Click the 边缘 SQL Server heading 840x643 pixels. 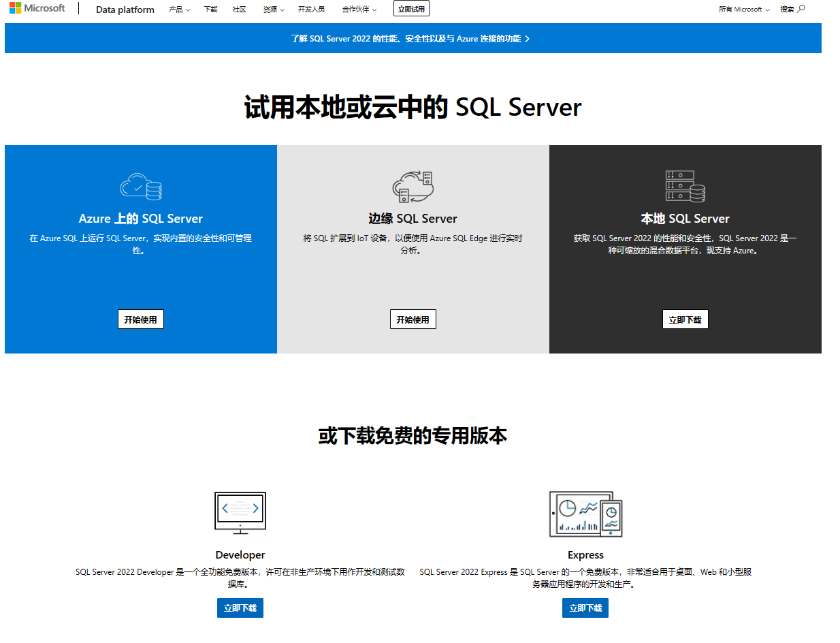click(x=413, y=219)
